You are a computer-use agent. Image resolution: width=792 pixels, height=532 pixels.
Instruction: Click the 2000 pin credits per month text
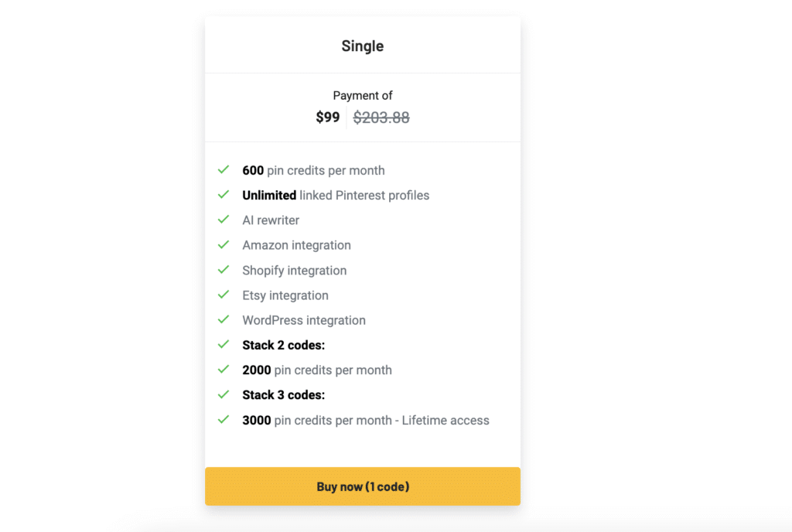click(x=317, y=370)
